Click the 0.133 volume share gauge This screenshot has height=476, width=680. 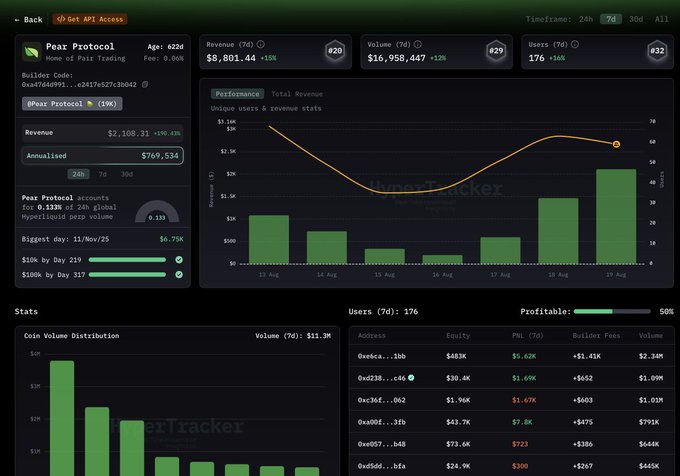point(157,212)
